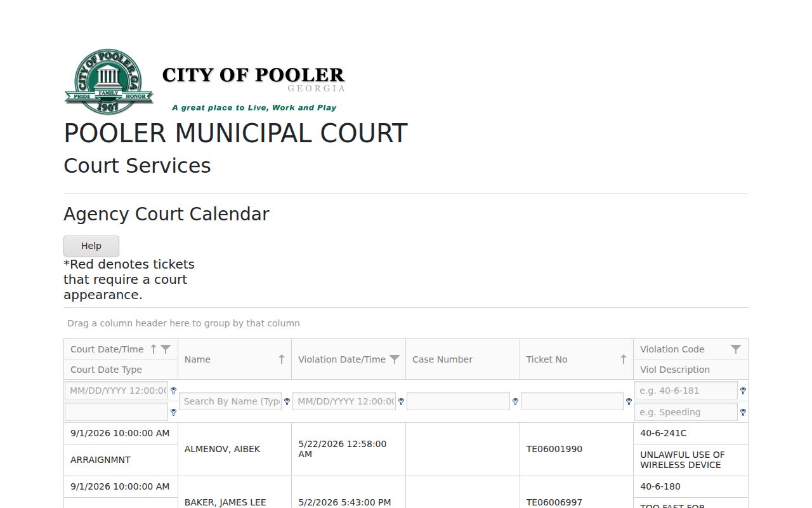This screenshot has width=812, height=508.
Task: Click the Violation Code column header label
Action: [672, 349]
